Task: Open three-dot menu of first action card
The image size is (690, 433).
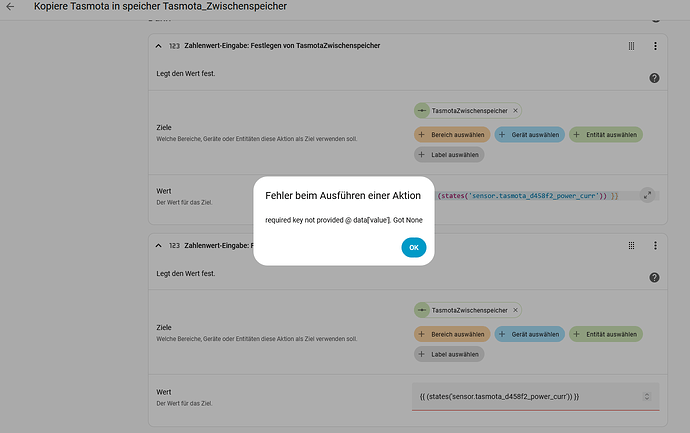Action: 655,46
